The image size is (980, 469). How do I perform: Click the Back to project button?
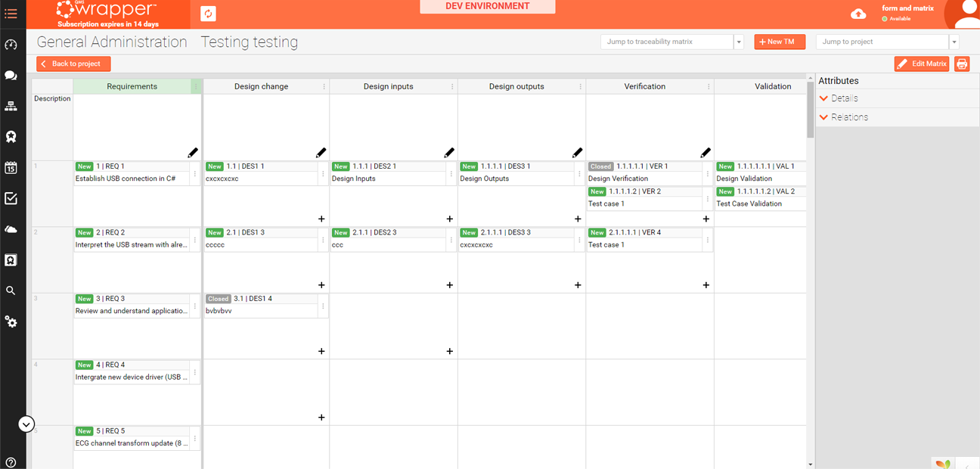73,64
